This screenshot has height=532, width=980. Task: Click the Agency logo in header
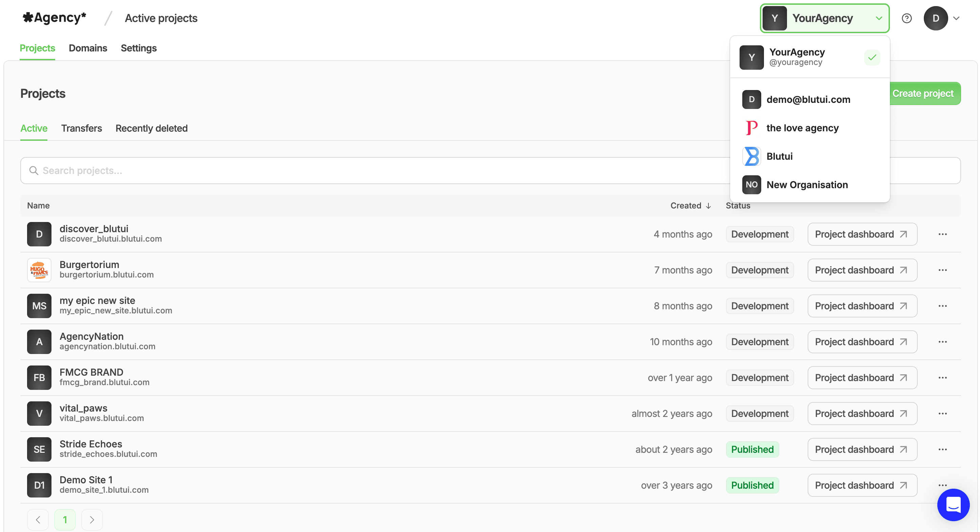point(55,18)
